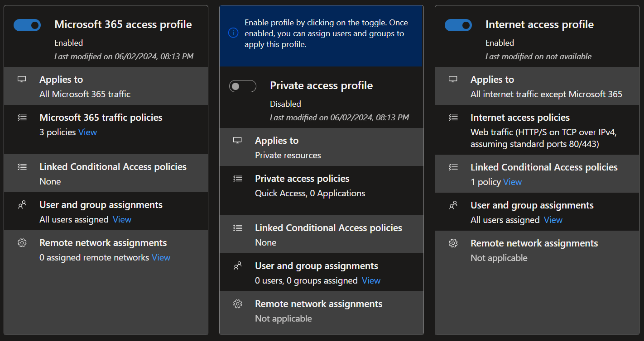This screenshot has width=644, height=341.
Task: Click the 'Enabled' status under Microsoft 365 access profile
Action: pyautogui.click(x=68, y=43)
